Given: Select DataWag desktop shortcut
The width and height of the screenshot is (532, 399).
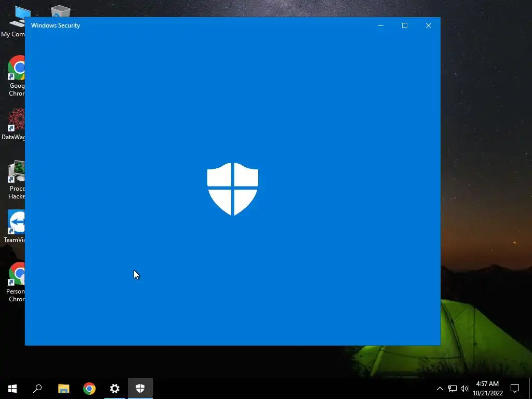Looking at the screenshot, I should click(12, 124).
